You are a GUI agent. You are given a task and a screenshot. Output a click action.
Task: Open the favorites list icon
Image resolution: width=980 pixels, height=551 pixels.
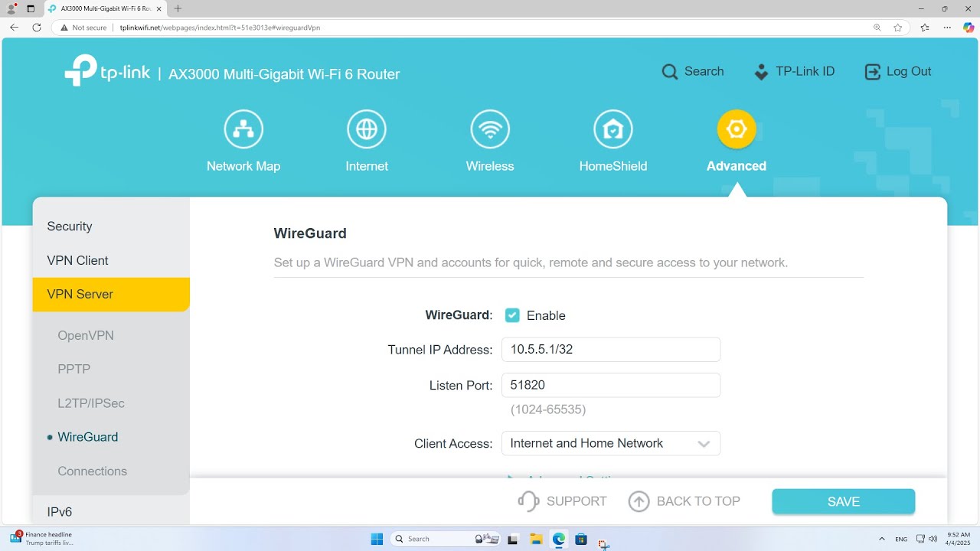click(x=925, y=28)
